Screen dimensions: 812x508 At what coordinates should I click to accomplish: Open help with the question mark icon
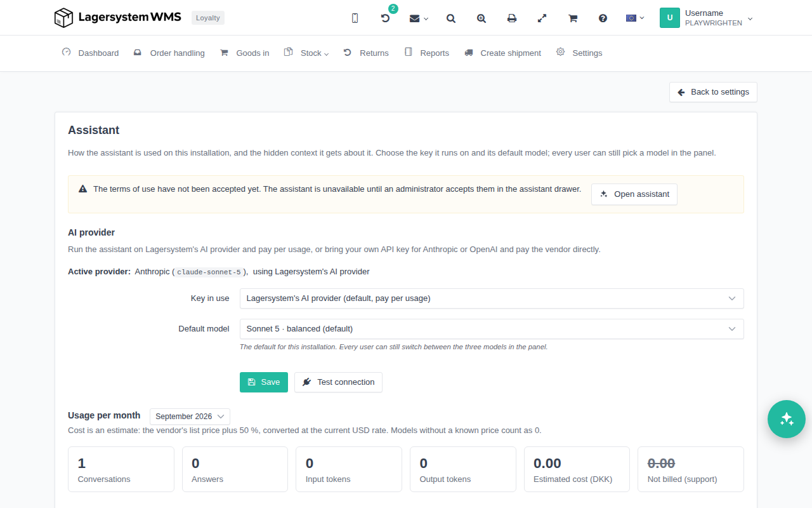pyautogui.click(x=603, y=18)
